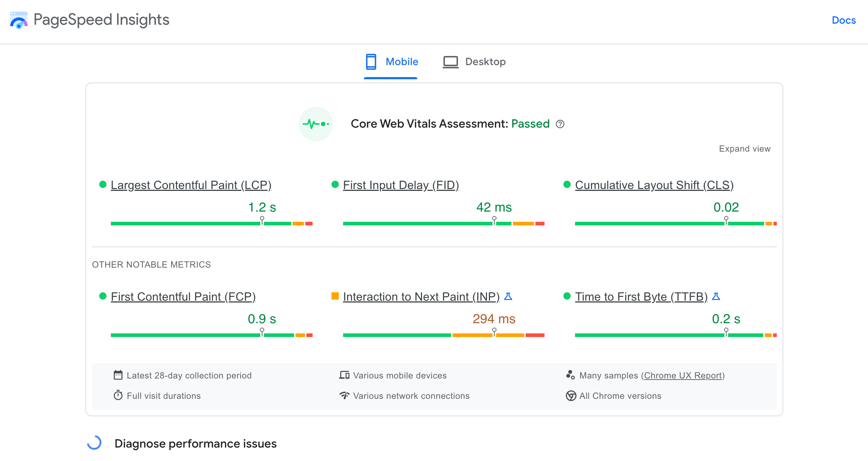Click the green pulse vitals icon

316,124
